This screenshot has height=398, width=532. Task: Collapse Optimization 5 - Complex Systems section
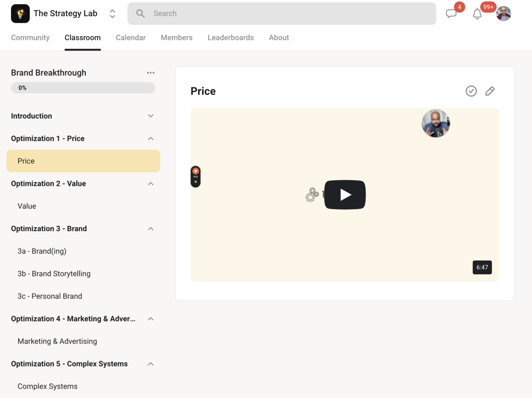(x=151, y=364)
